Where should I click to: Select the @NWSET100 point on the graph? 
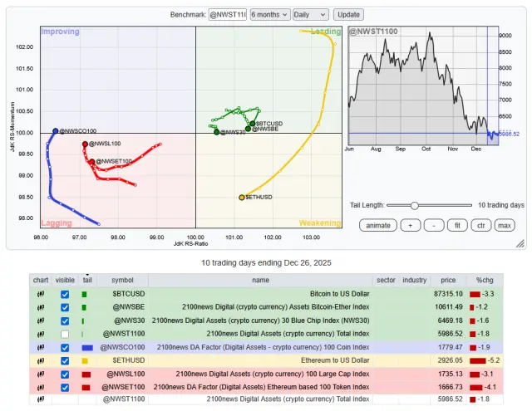click(92, 162)
